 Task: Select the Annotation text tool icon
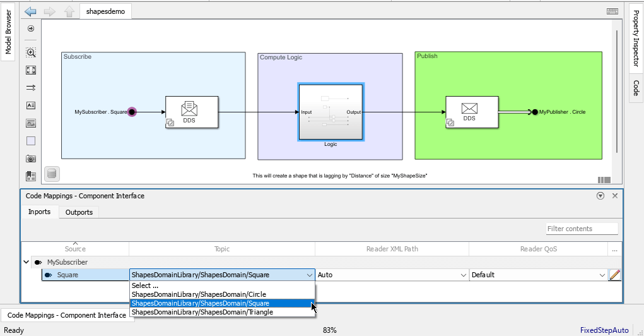pyautogui.click(x=31, y=105)
